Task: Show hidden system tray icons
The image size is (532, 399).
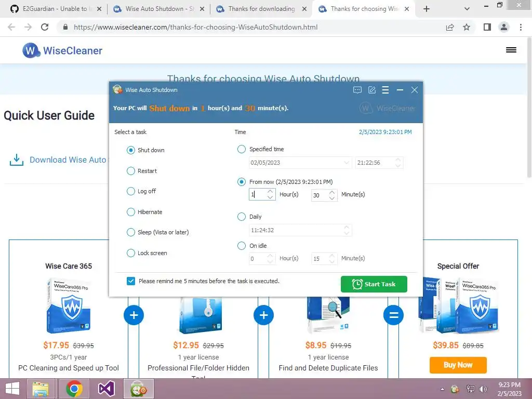Action: [x=442, y=389]
